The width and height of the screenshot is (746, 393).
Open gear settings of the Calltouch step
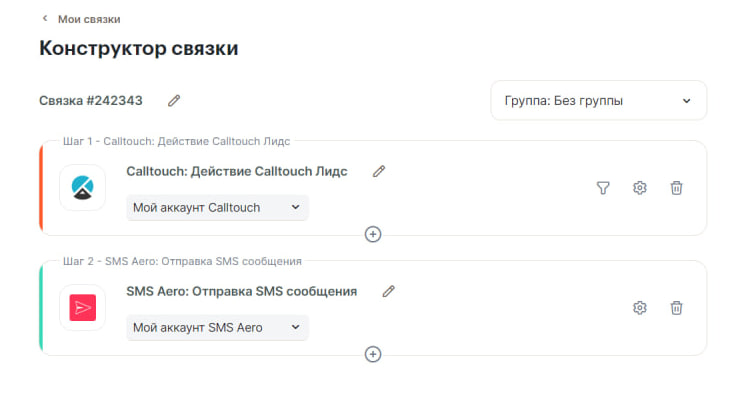click(639, 188)
